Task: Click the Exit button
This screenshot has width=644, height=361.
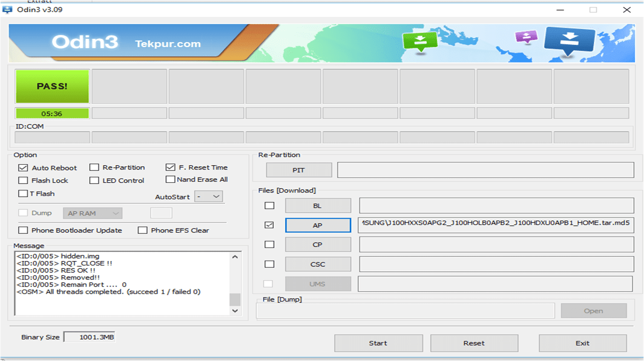Action: (x=583, y=343)
